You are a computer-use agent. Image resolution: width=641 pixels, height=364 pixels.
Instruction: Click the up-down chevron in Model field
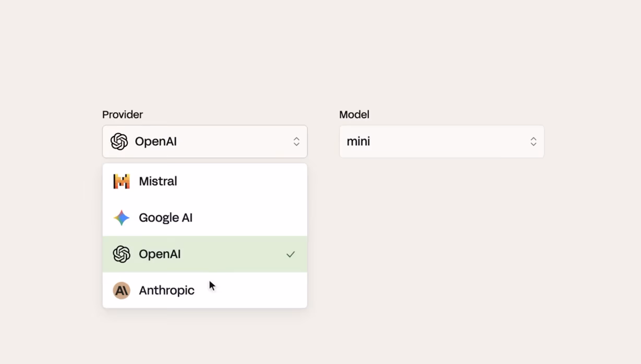tap(533, 141)
